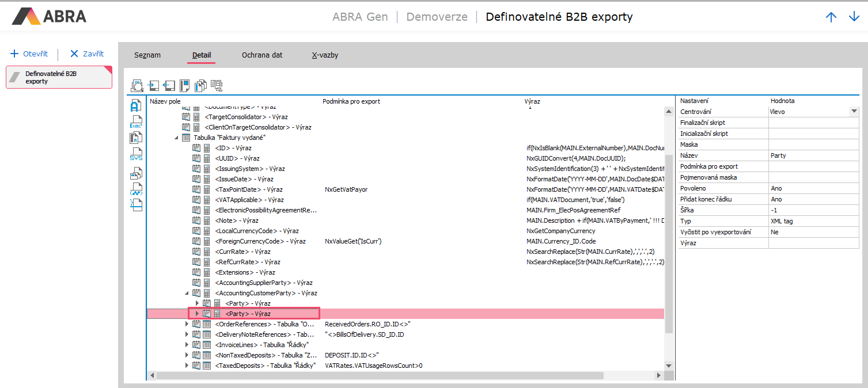Open the Ochrana dat tab
Viewport: 868px width, 388px height.
pyautogui.click(x=262, y=55)
